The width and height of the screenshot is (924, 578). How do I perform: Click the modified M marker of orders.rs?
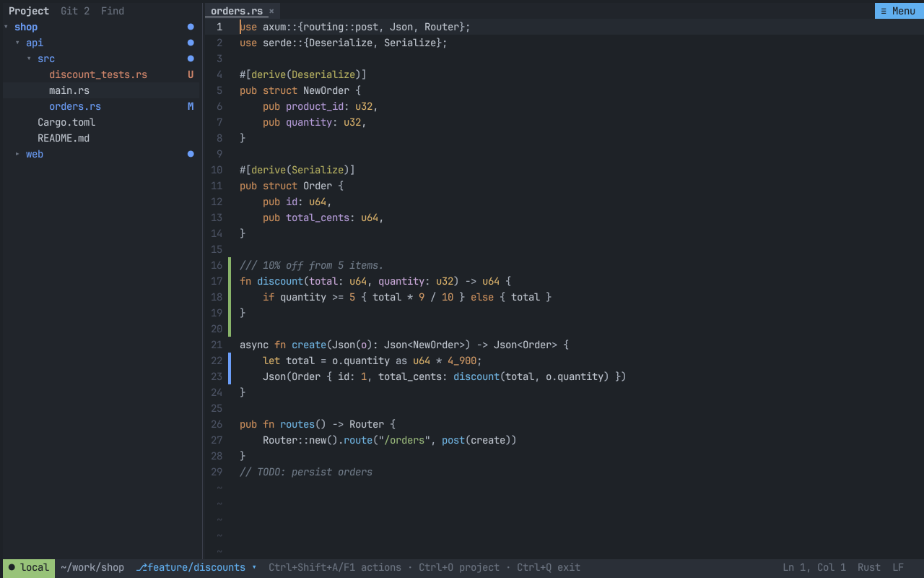[191, 106]
